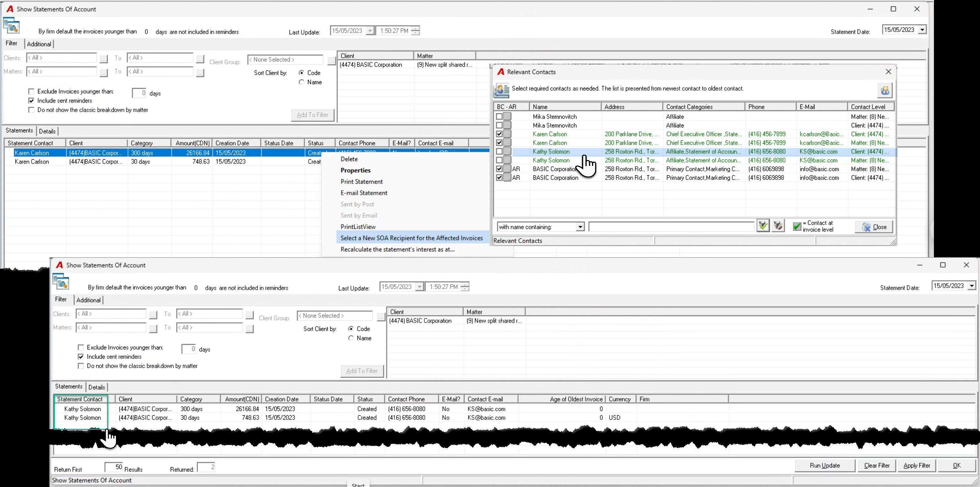Click OK button in lower window
The width and height of the screenshot is (980, 487).
coord(956,465)
